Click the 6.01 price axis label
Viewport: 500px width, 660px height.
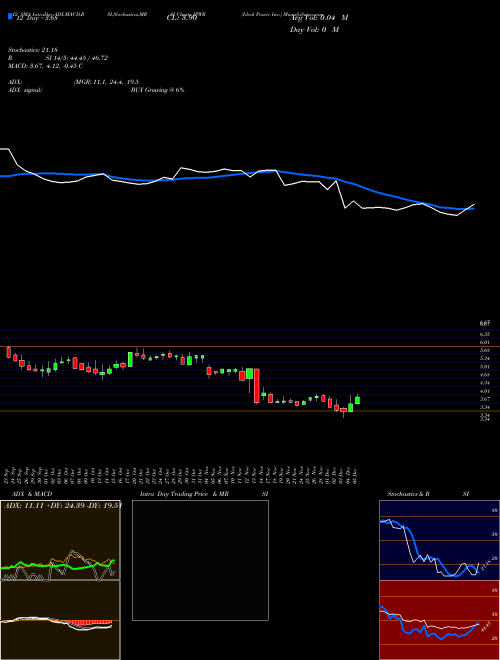pyautogui.click(x=484, y=342)
